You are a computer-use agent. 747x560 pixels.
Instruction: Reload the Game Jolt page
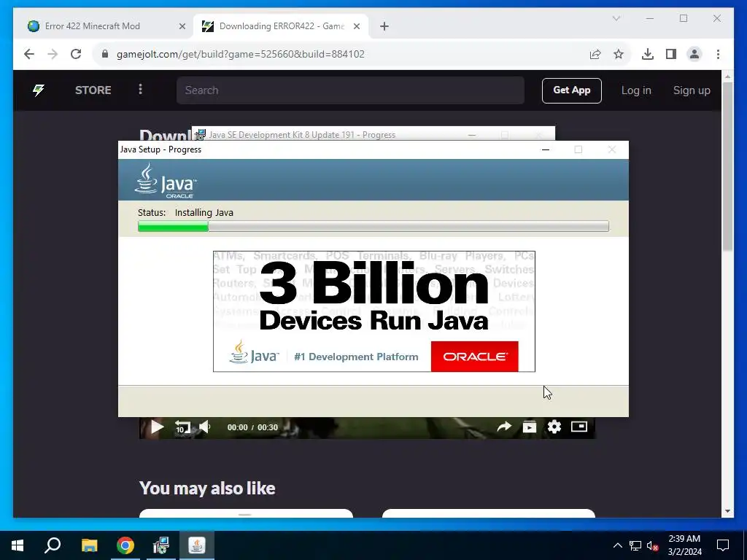point(76,54)
